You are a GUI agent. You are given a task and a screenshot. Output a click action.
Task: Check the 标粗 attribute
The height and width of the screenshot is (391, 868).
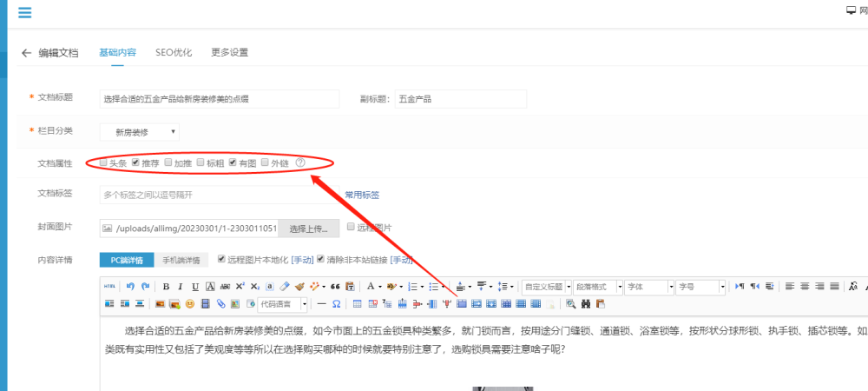(x=200, y=162)
